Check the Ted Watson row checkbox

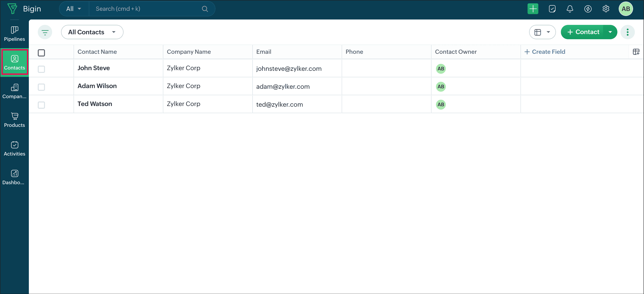41,105
